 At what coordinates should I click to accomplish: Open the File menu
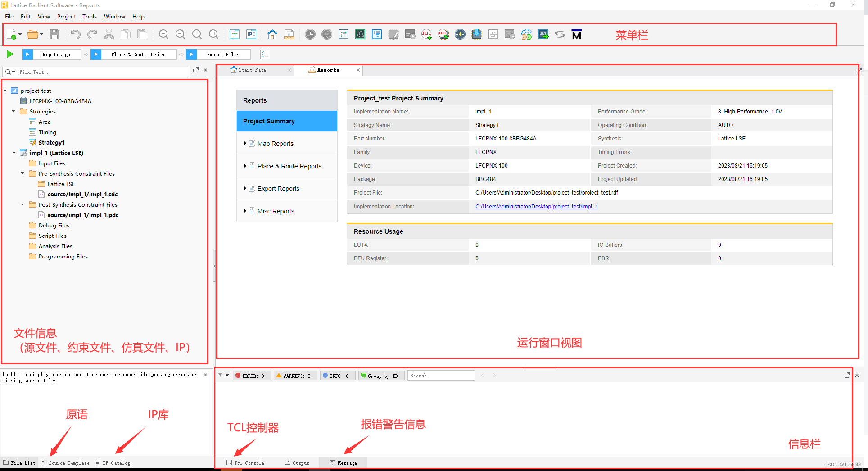click(9, 17)
